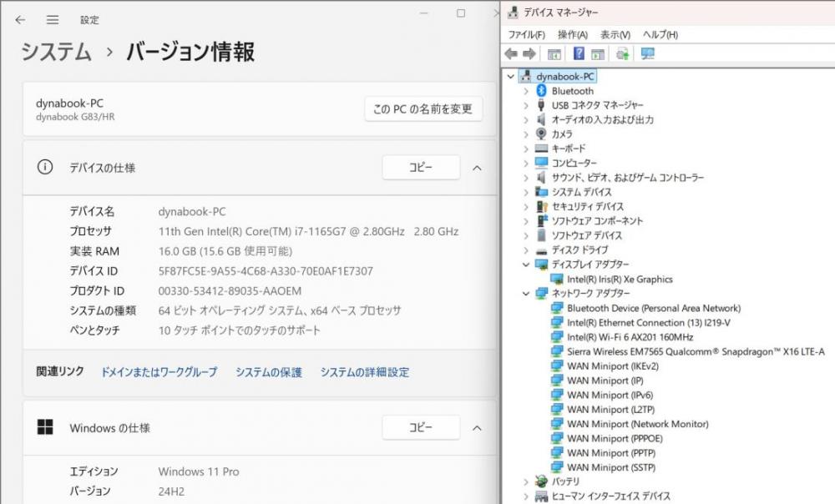The height and width of the screenshot is (504, 835).
Task: Open ドメインまたはワークグループ link
Action: [x=159, y=372]
